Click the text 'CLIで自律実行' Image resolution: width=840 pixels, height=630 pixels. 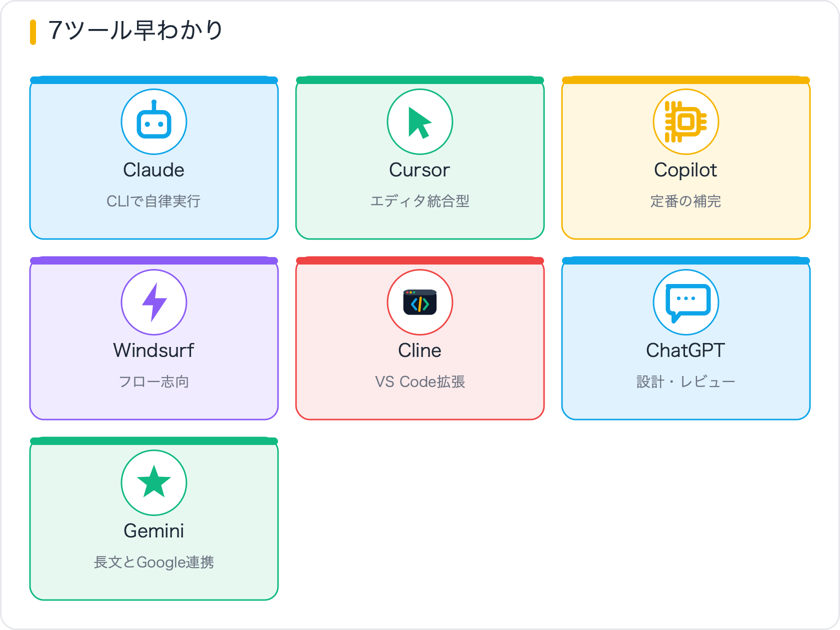[x=154, y=201]
